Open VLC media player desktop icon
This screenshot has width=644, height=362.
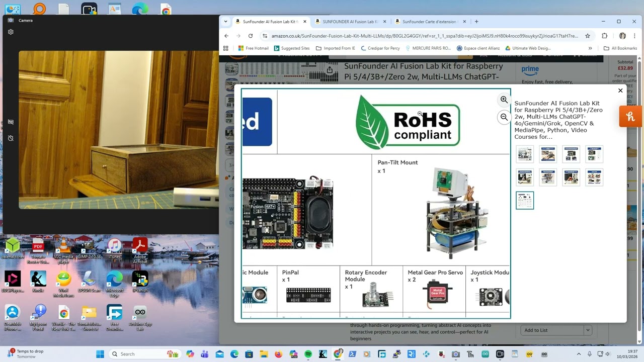point(63,251)
